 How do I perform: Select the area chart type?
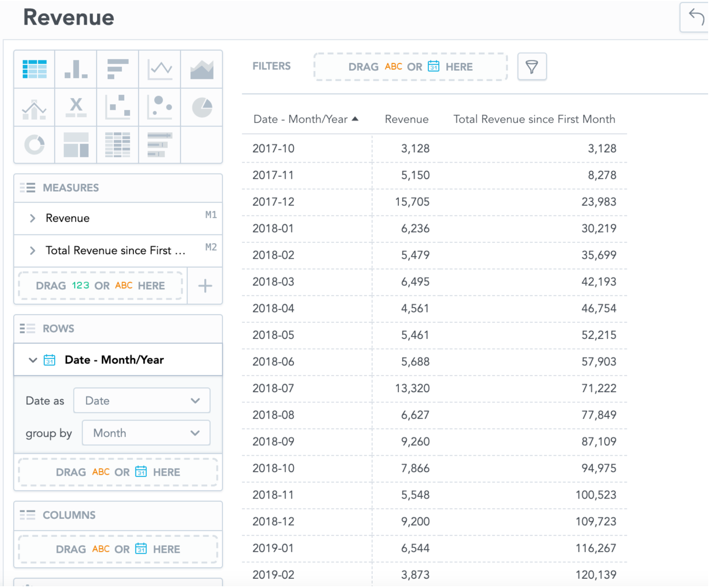202,69
